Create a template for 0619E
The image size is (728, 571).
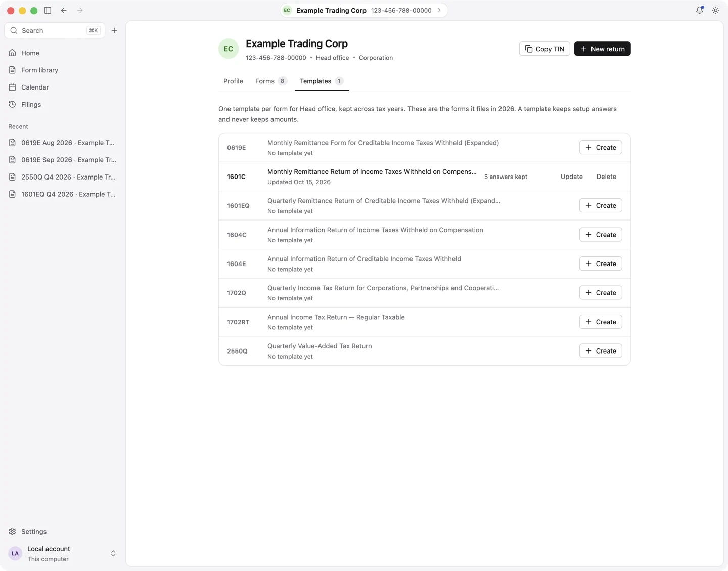[601, 147]
